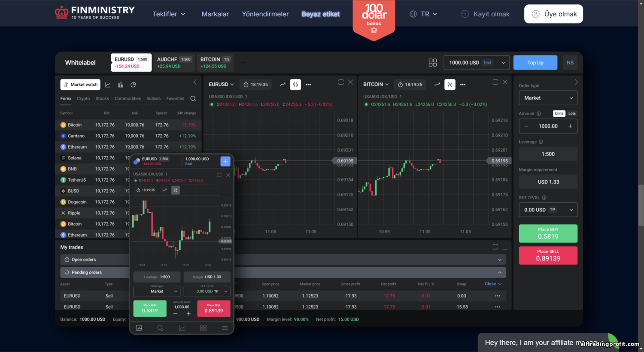
Task: Open the SET TP/SL dropdown
Action: click(548, 209)
